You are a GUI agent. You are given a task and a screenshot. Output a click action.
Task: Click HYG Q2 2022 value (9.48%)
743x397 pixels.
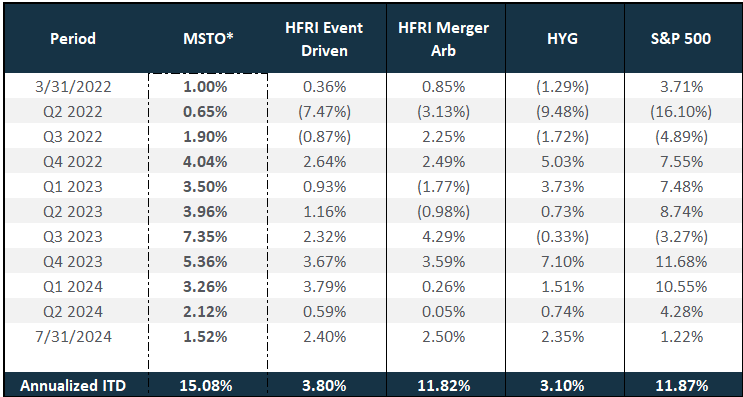(562, 112)
